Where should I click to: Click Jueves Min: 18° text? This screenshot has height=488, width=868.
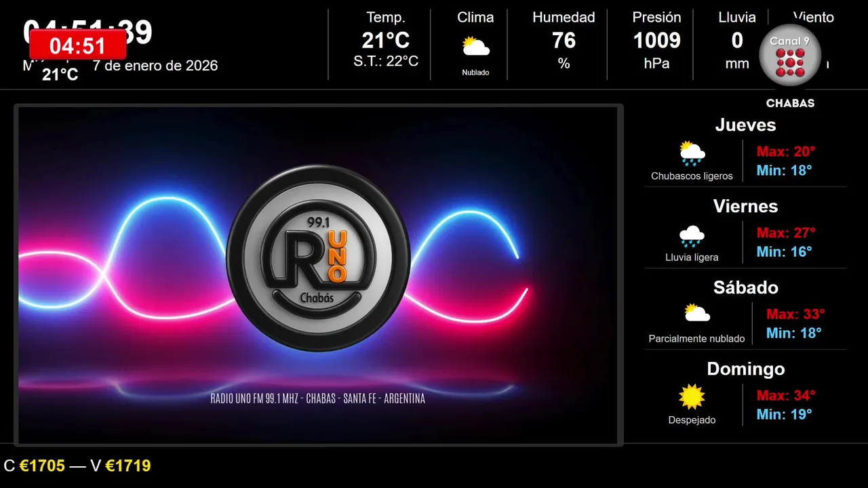[784, 170]
